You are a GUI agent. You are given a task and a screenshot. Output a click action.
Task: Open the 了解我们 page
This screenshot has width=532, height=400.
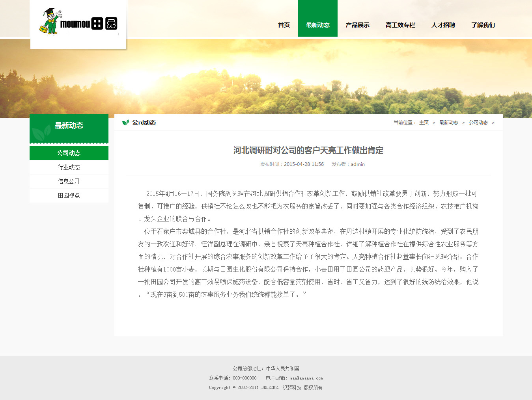[483, 25]
